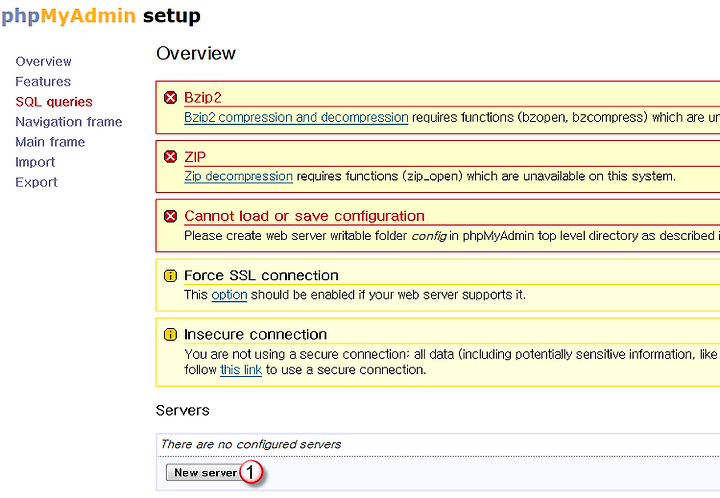
Task: Select SQL queries in the sidebar
Action: click(x=54, y=102)
